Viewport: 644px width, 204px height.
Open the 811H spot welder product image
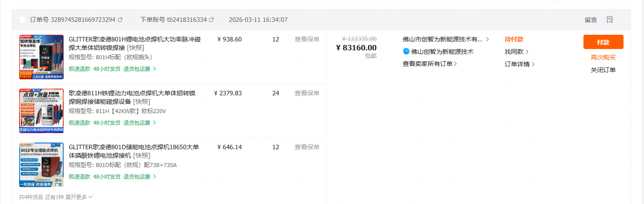point(41,110)
